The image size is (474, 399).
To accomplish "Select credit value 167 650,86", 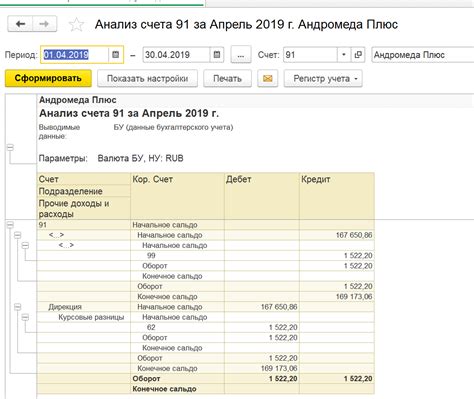I will (337, 235).
